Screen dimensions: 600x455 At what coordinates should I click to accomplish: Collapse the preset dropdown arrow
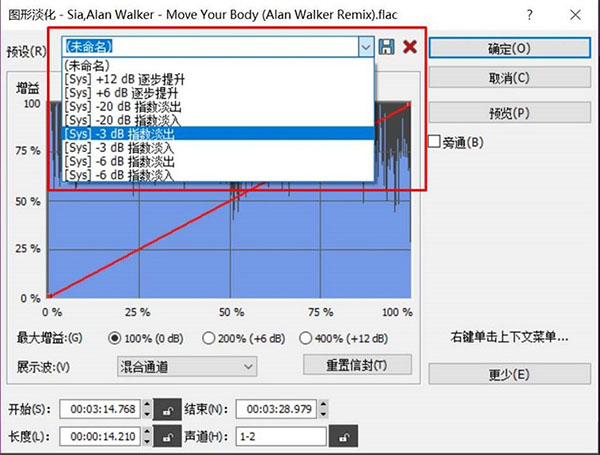(366, 47)
